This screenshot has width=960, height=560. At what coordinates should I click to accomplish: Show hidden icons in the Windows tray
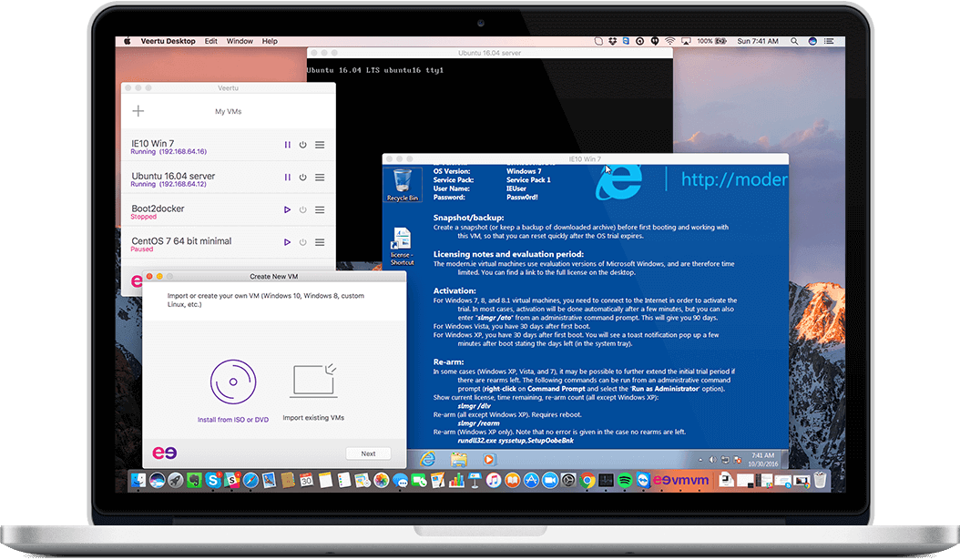click(700, 460)
